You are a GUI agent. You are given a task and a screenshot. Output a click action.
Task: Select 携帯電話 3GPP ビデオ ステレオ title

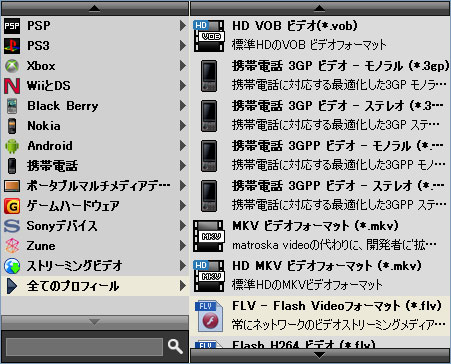(338, 186)
